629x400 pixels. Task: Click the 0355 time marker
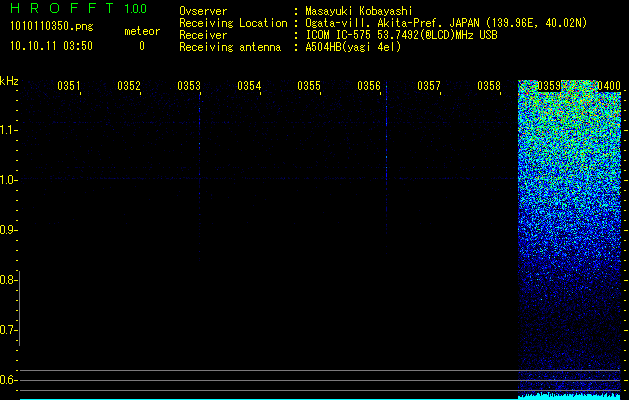(309, 86)
